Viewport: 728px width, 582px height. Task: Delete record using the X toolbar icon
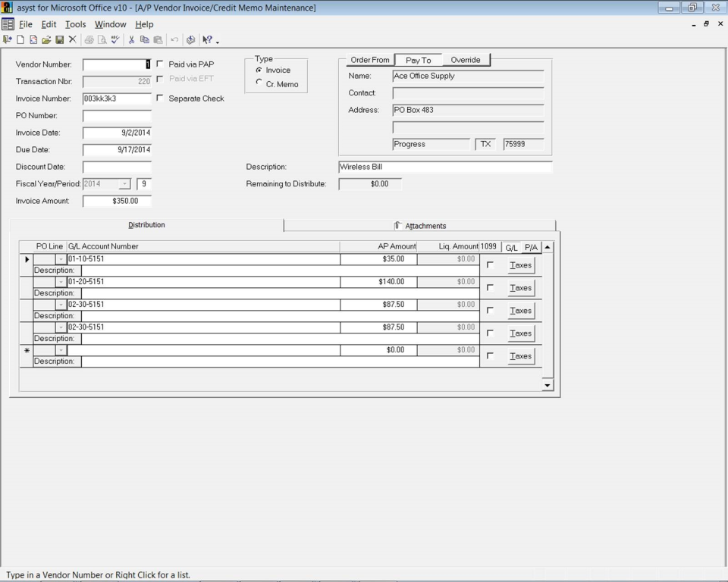pos(73,40)
